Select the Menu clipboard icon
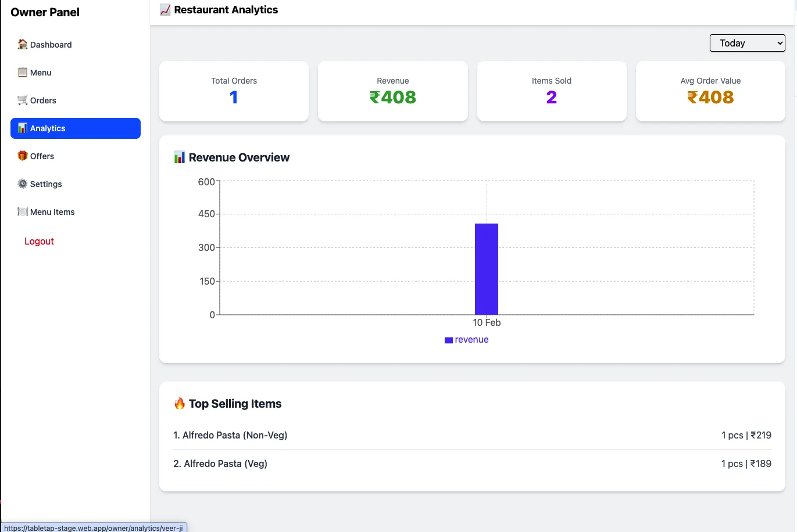 [22, 72]
